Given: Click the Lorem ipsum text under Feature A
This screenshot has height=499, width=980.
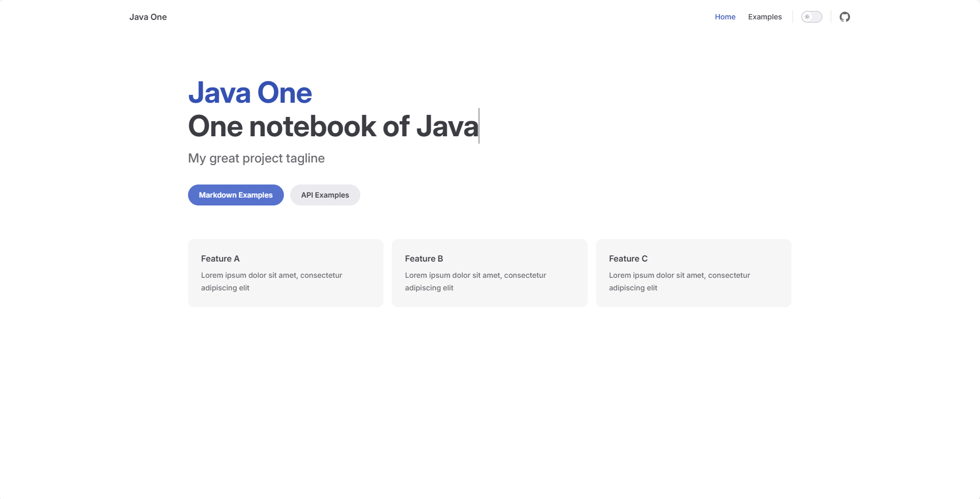Looking at the screenshot, I should 271,281.
